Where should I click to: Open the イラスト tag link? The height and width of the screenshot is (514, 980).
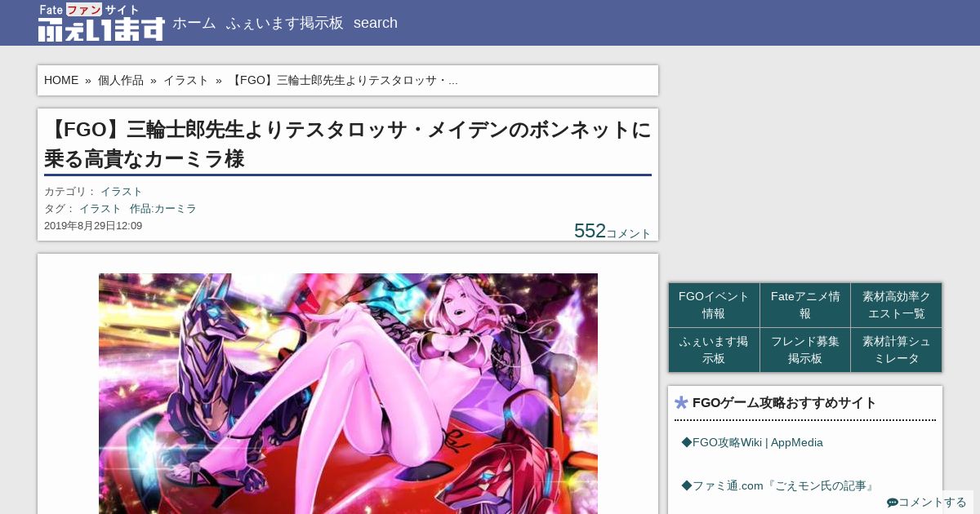tap(100, 209)
